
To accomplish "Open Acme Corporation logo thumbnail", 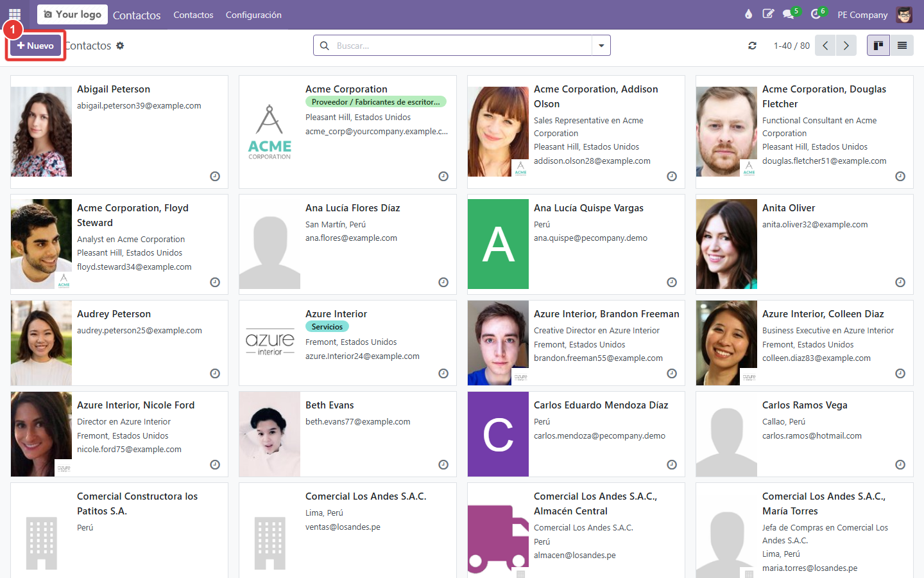I will coord(269,132).
